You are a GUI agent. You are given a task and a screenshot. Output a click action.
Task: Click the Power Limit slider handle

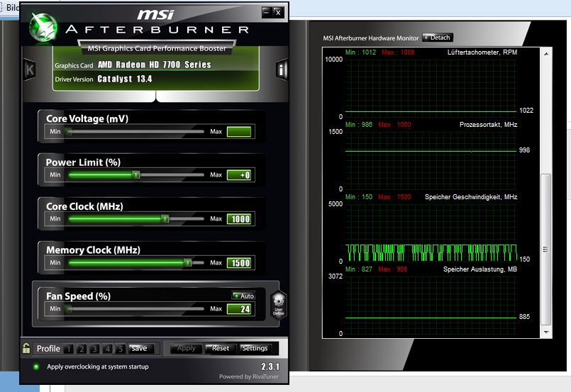pos(135,174)
